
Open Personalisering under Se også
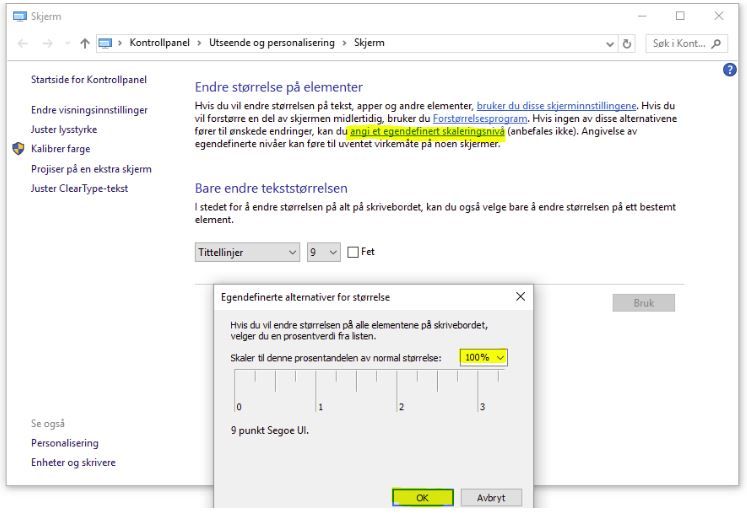(65, 443)
